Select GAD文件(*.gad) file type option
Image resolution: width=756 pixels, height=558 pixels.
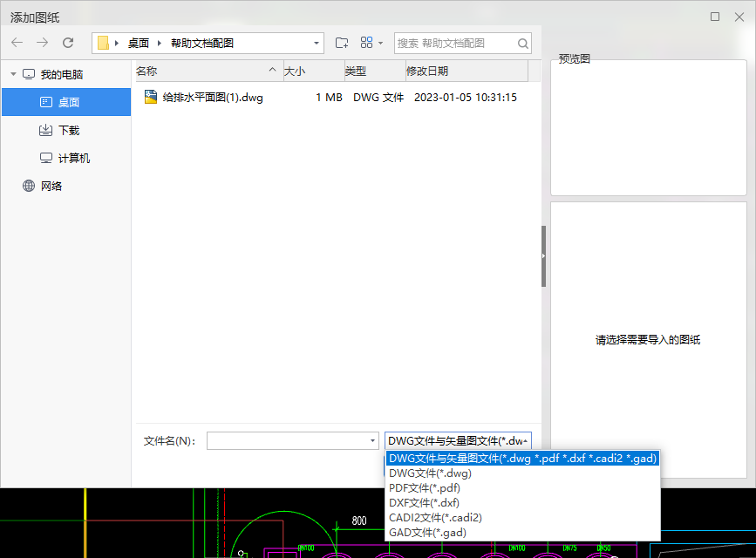[x=427, y=533]
